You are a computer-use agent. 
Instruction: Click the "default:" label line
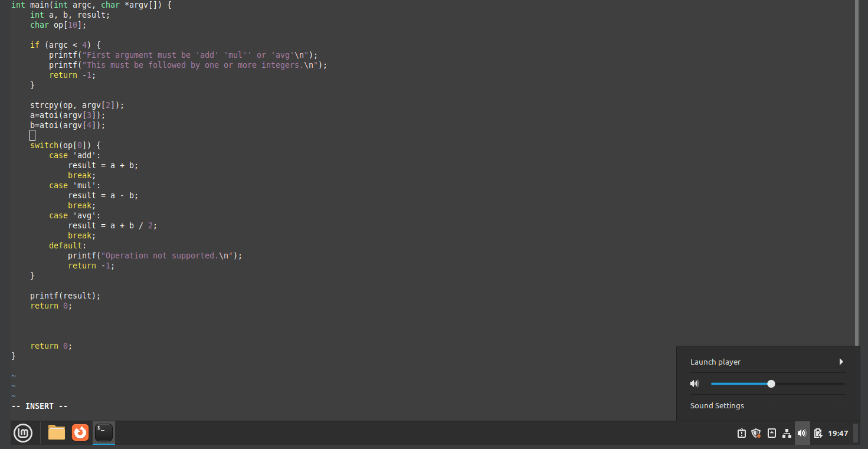click(x=68, y=245)
